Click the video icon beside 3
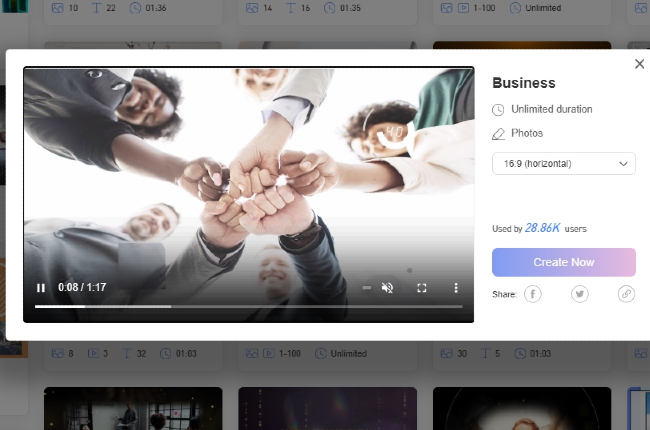The height and width of the screenshot is (430, 650). pos(93,353)
